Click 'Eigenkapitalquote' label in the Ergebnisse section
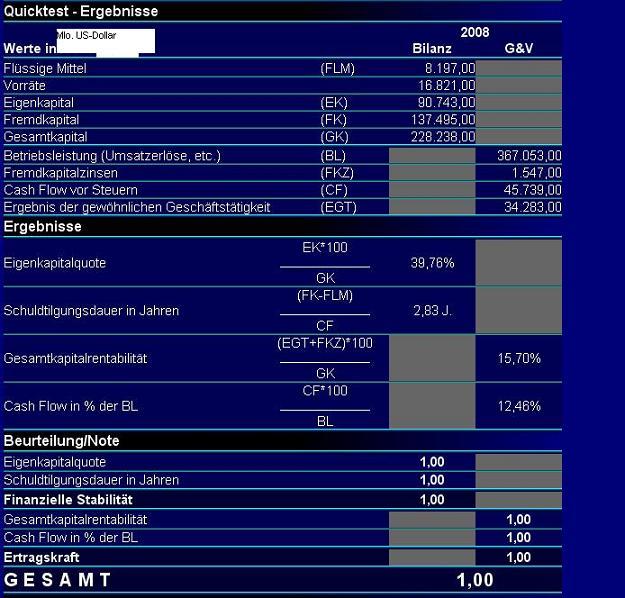The width and height of the screenshot is (625, 598). click(x=55, y=263)
